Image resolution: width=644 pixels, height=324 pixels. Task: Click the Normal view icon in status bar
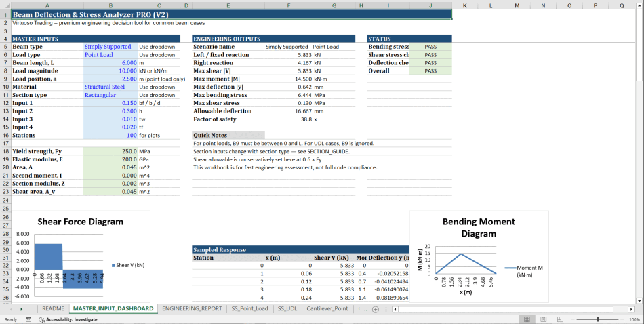[x=527, y=319]
